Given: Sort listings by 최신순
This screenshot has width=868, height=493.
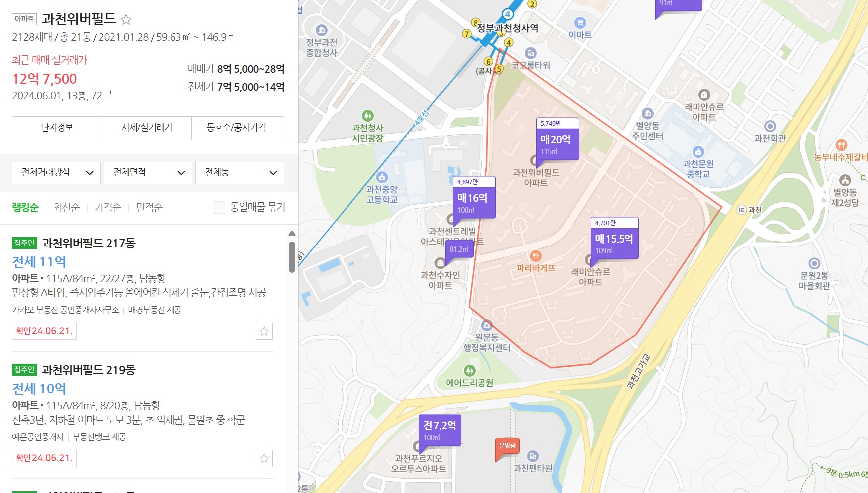Looking at the screenshot, I should point(67,208).
